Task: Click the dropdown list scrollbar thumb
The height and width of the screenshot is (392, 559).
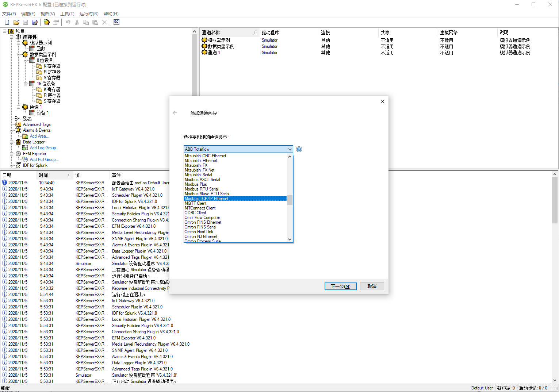Action: [x=290, y=200]
